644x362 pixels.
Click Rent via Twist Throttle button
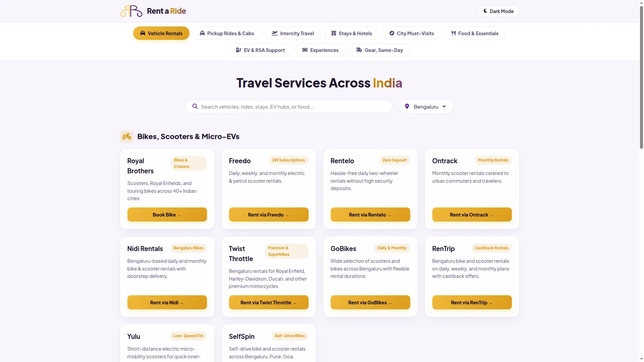(269, 302)
